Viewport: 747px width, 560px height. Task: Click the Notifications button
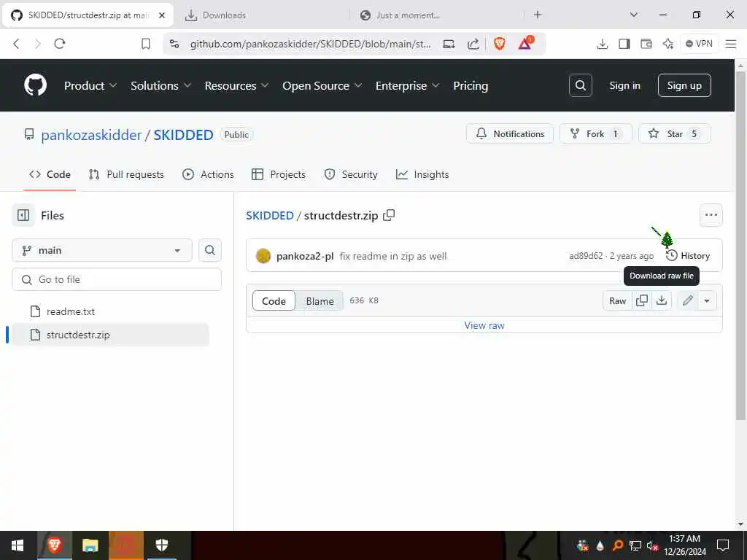[510, 134]
